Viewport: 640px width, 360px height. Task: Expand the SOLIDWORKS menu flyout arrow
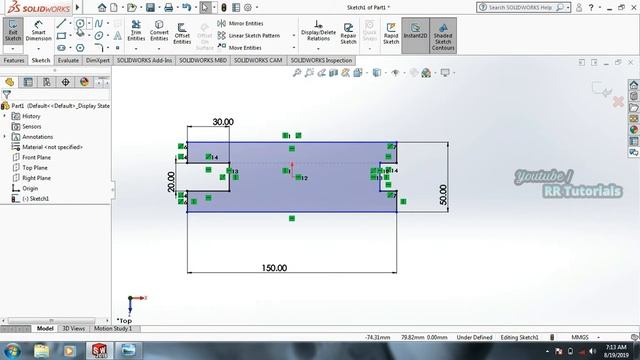click(77, 7)
